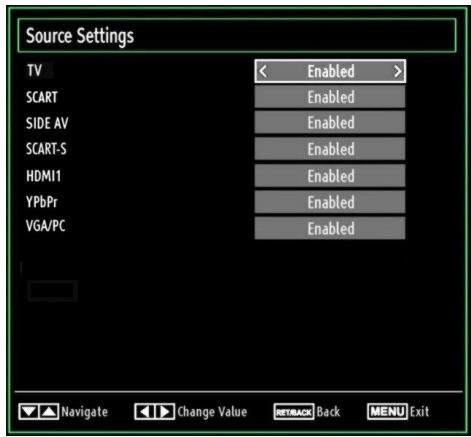Click the Source Settings title
The image size is (471, 437).
80,36
